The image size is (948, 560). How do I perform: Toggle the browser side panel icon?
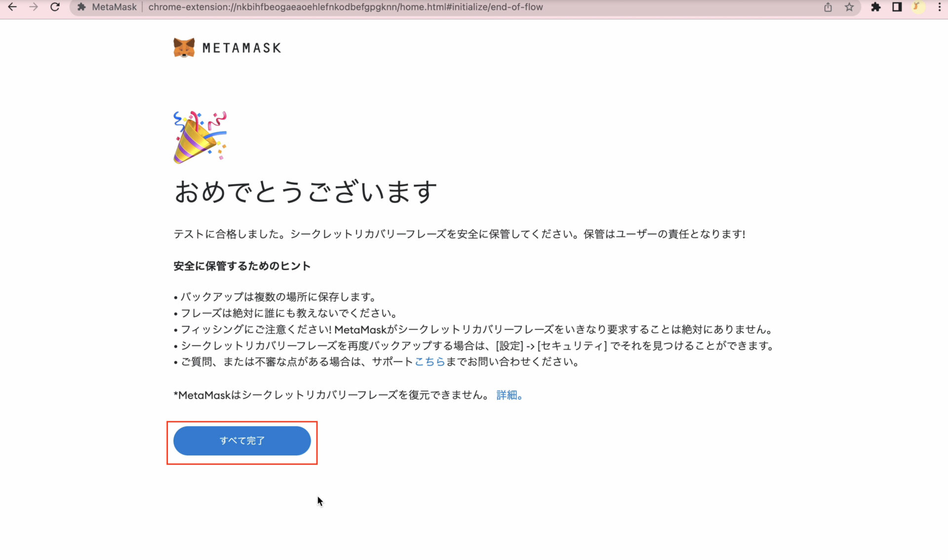897,7
